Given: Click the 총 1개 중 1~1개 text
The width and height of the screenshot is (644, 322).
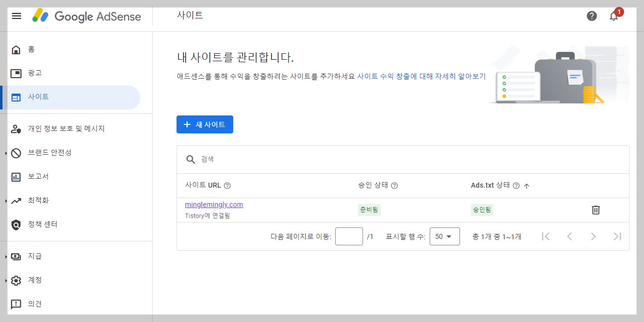Looking at the screenshot, I should click(x=497, y=237).
